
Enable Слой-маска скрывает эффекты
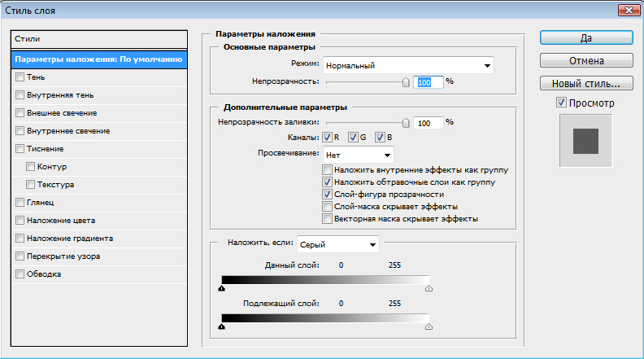coord(328,207)
